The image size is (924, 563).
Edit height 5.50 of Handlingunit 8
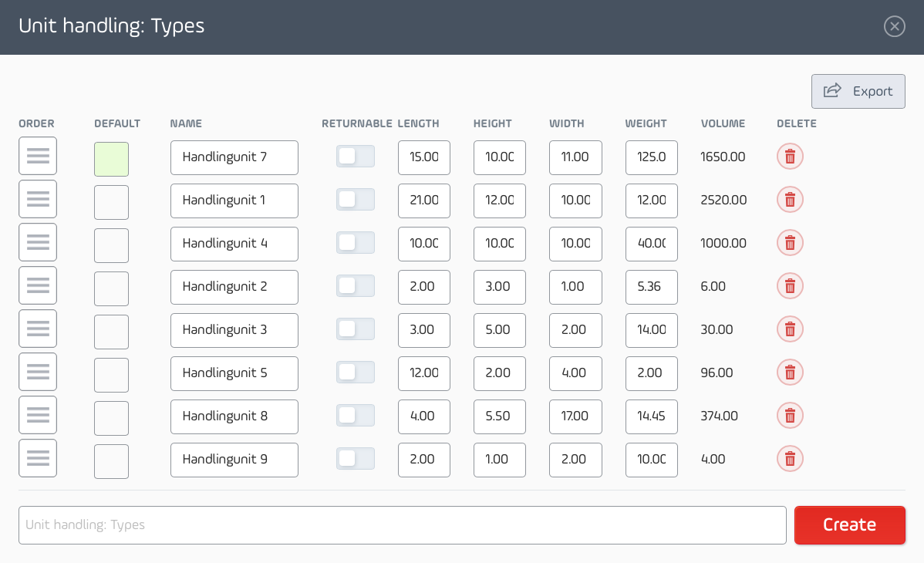pos(500,416)
